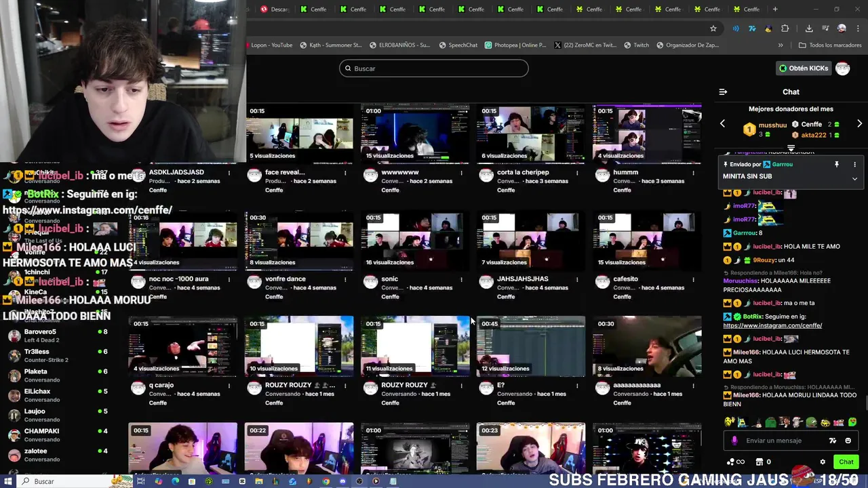Image resolution: width=868 pixels, height=488 pixels.
Task: Open the Todos los marcadores folder
Action: (x=830, y=45)
